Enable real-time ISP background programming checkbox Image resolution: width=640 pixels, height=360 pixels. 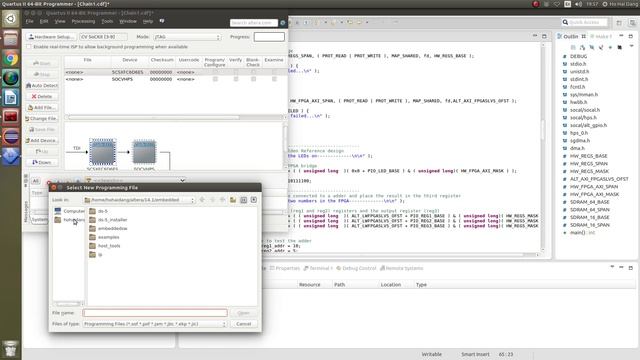click(29, 47)
